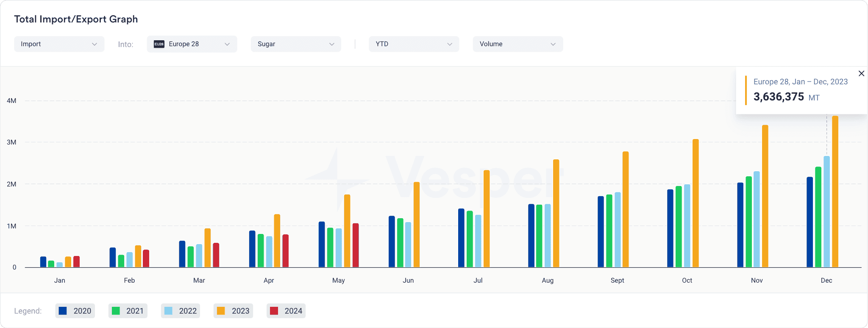Image resolution: width=868 pixels, height=328 pixels.
Task: Open the YTD period dropdown
Action: pyautogui.click(x=413, y=44)
